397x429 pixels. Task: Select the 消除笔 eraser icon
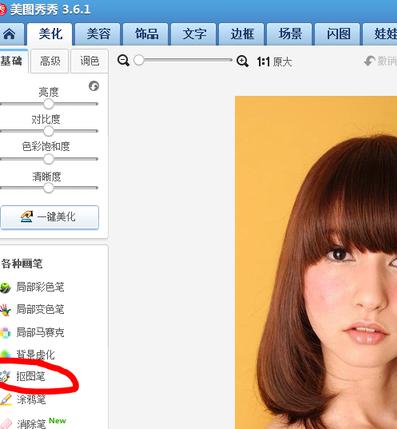(x=6, y=423)
